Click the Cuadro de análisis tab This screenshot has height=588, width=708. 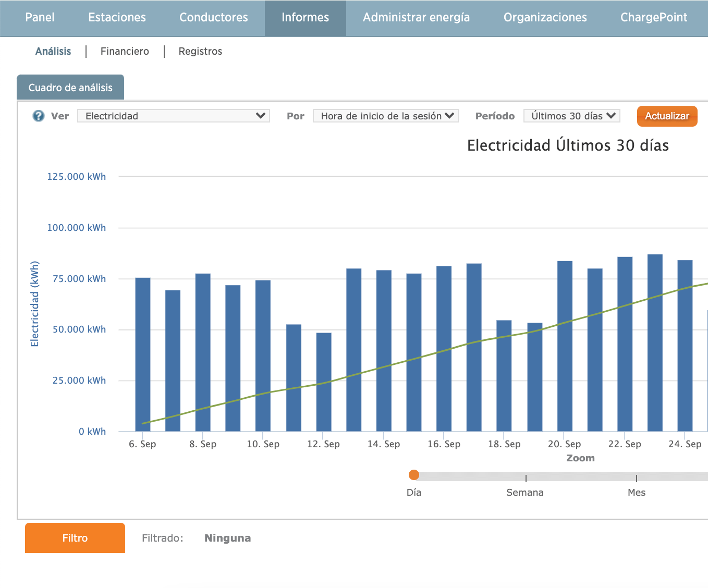click(x=70, y=88)
